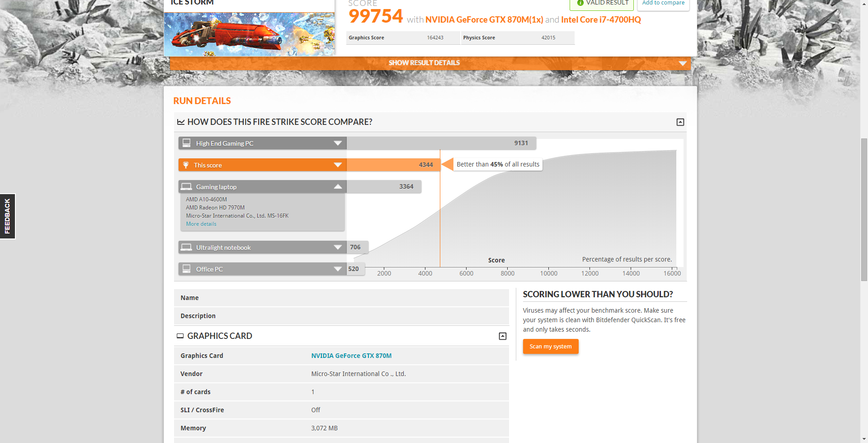Click the green Valid Result info icon

point(580,3)
